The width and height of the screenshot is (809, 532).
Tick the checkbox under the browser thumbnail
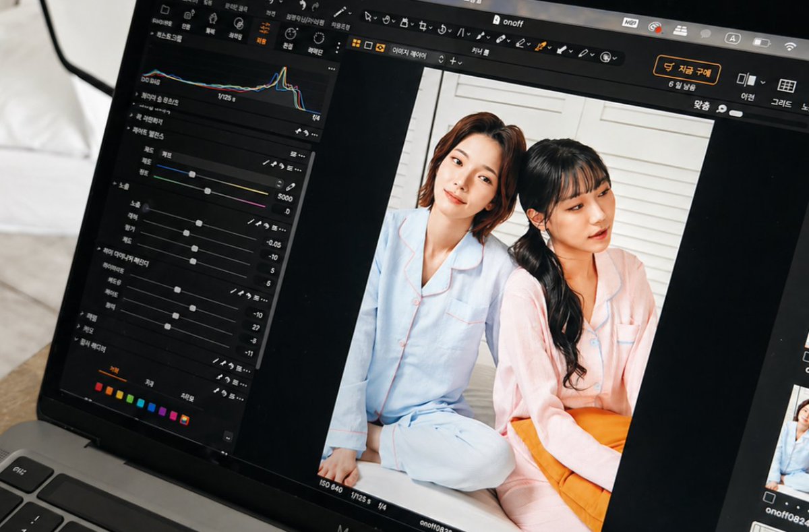[768, 497]
